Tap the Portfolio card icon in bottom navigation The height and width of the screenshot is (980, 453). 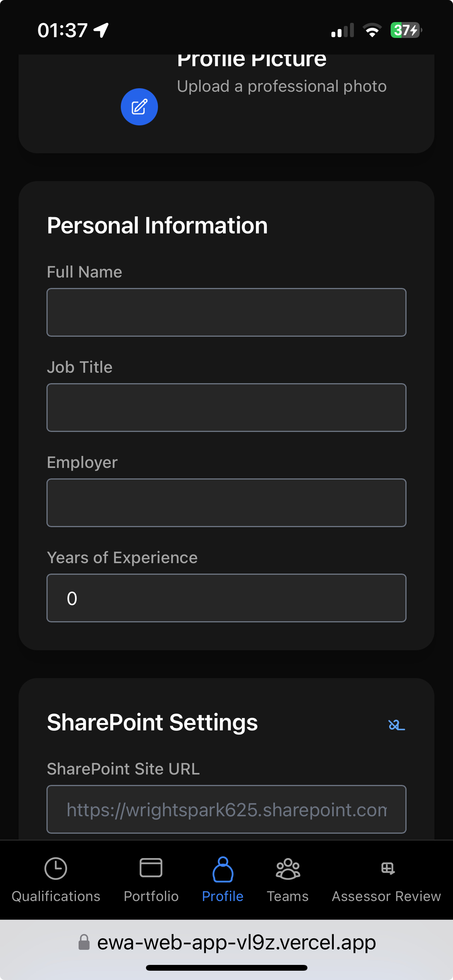[x=151, y=868]
